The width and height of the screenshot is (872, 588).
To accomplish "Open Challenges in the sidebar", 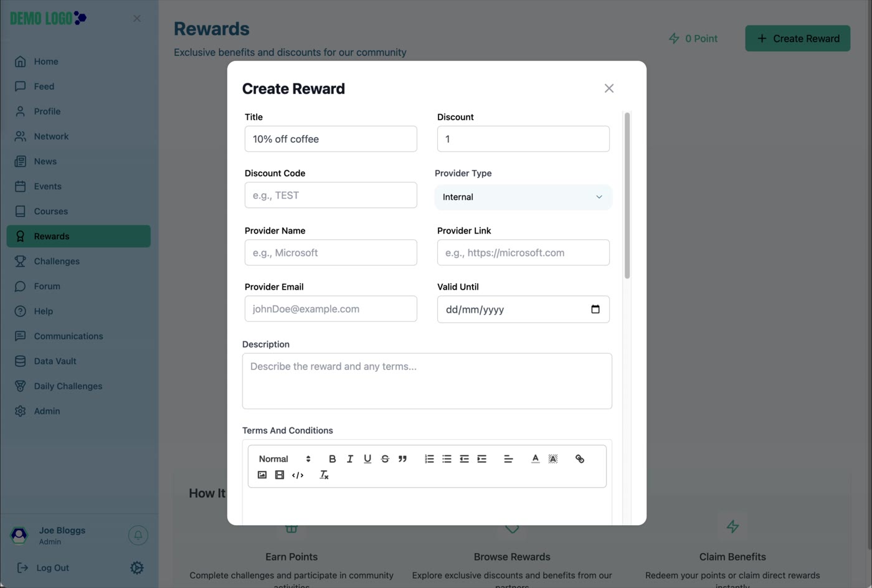I will [78, 261].
